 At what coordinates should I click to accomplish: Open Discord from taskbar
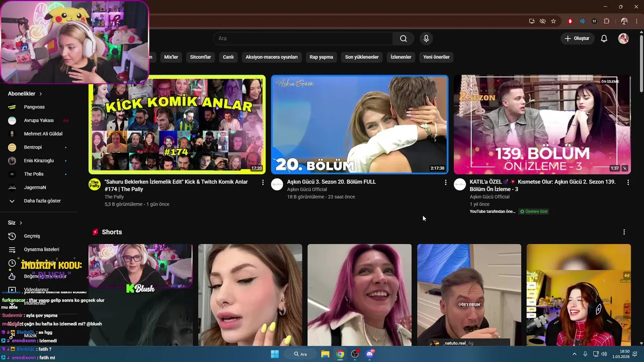click(x=370, y=354)
